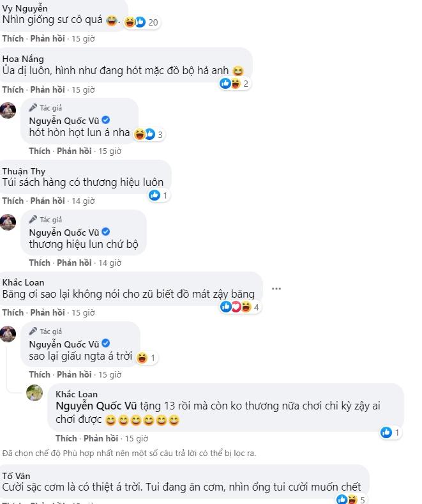Open reactions on Khắc Loan's "Băng ơi" comment
Image resolution: width=422 pixels, height=504 pixels.
coord(239,307)
